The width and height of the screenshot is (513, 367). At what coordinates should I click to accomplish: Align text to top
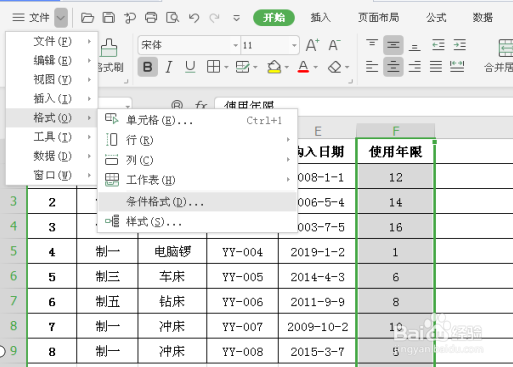tap(372, 45)
